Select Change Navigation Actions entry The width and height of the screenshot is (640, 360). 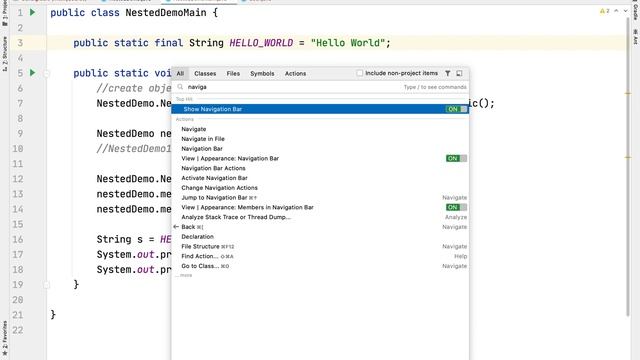click(320, 188)
